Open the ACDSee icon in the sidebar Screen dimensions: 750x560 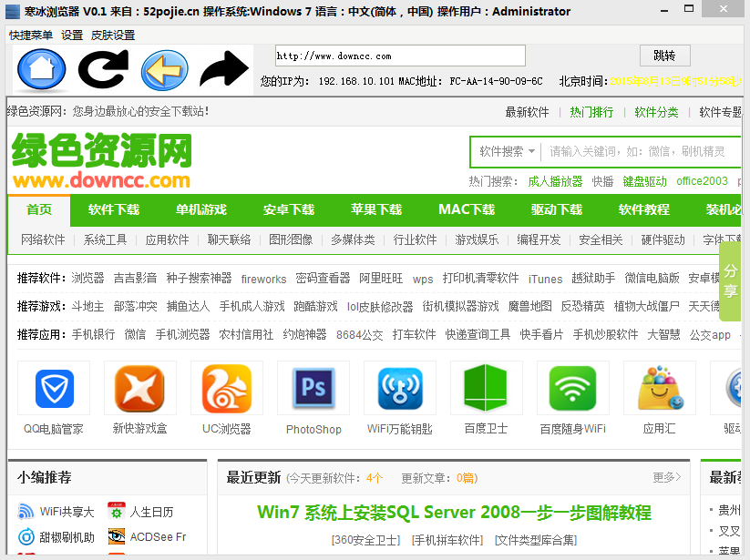(x=118, y=536)
